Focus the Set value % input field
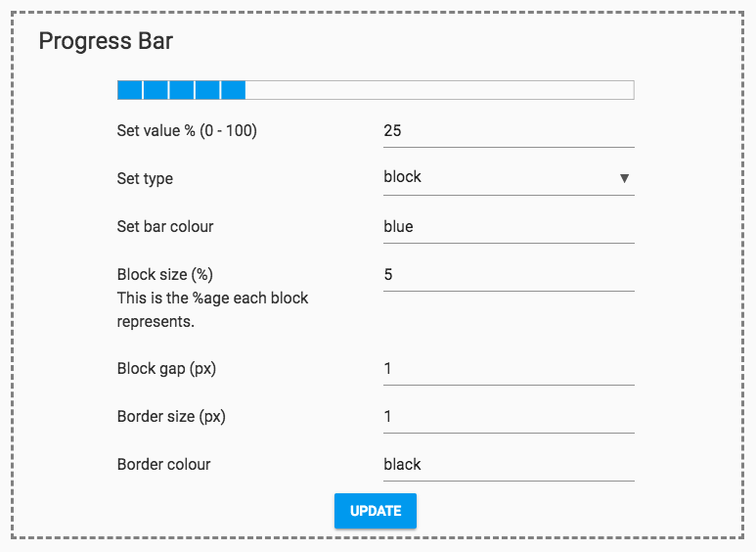The image size is (756, 552). click(509, 131)
